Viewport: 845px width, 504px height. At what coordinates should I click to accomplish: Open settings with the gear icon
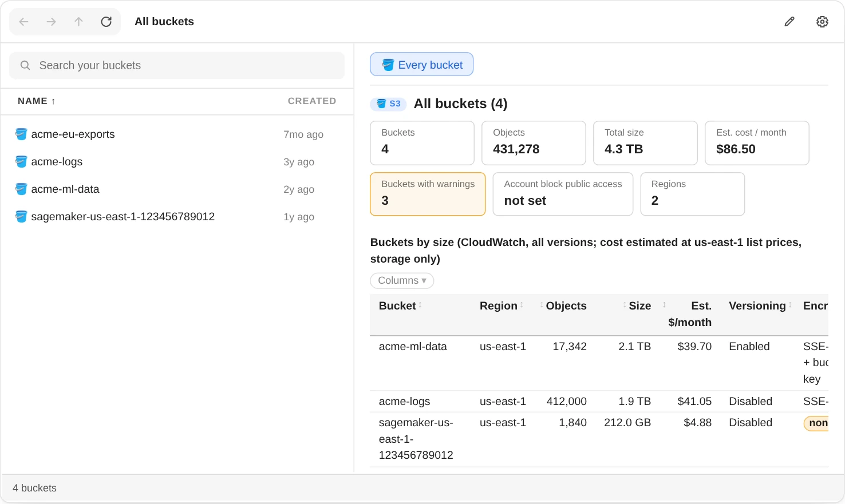point(822,22)
